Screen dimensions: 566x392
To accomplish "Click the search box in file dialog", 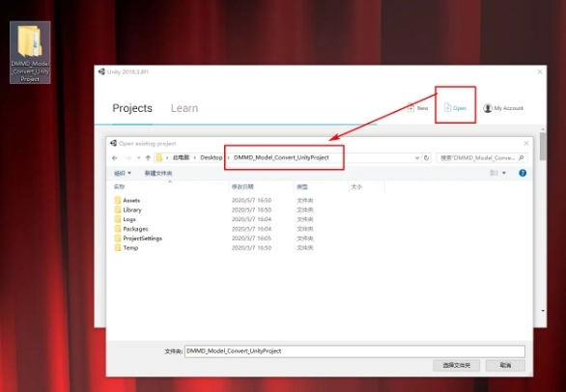I will (x=482, y=157).
